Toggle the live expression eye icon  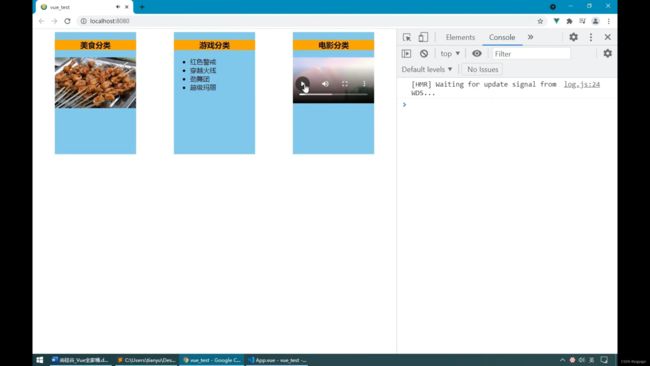click(x=477, y=53)
